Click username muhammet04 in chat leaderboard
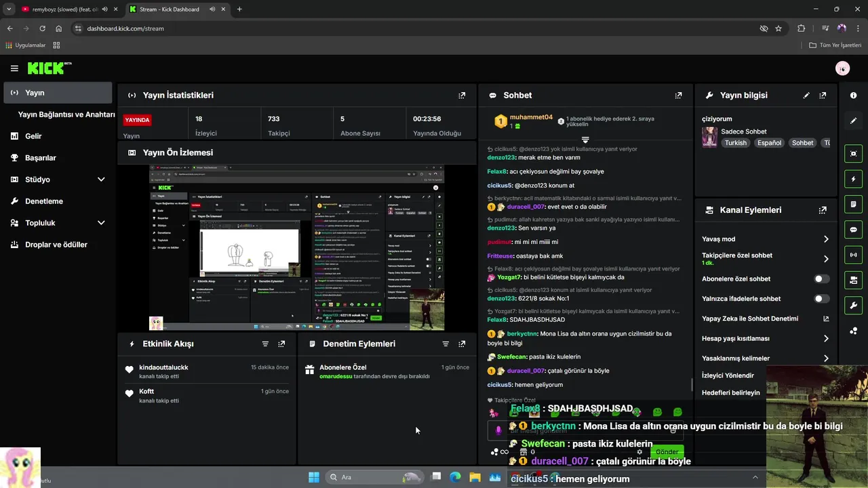 531,117
